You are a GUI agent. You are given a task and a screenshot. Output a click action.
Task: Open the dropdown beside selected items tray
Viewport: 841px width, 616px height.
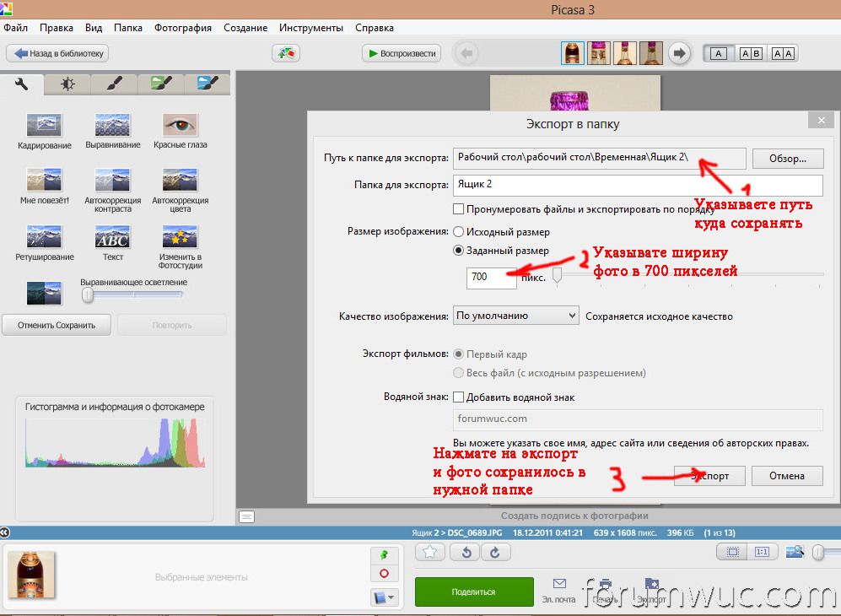pyautogui.click(x=384, y=597)
